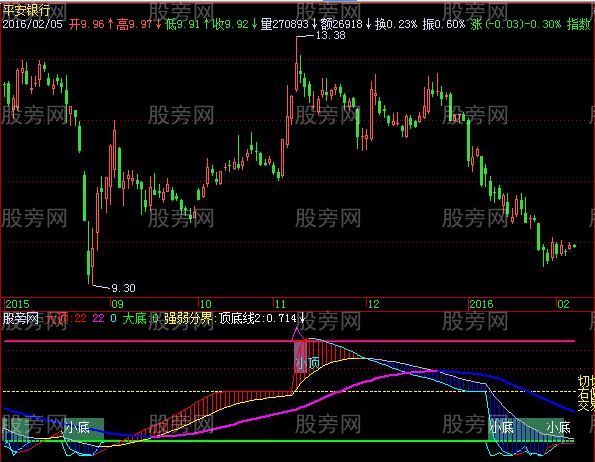Select the 11 month marker on timeline

(x=280, y=304)
